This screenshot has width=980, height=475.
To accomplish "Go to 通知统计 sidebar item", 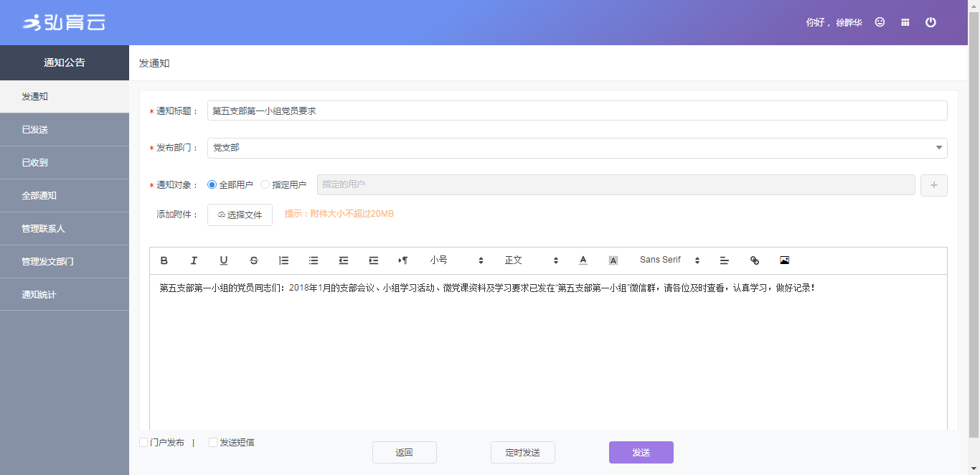I will (x=65, y=295).
